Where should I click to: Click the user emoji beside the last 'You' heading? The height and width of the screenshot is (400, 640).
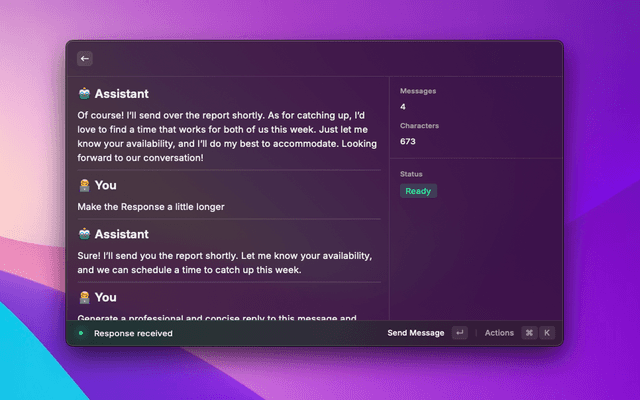pos(84,297)
